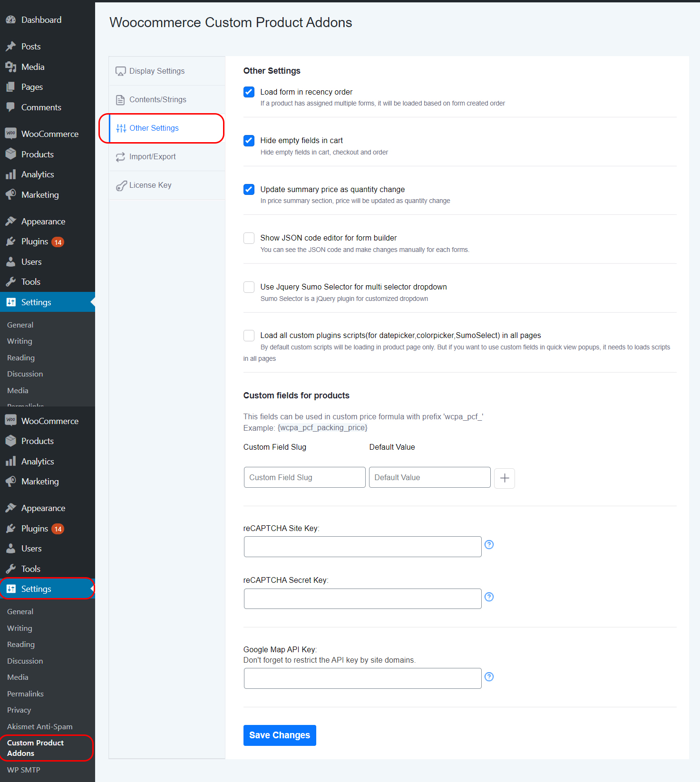
Task: Open the Contents/Strings tab
Action: [x=167, y=100]
